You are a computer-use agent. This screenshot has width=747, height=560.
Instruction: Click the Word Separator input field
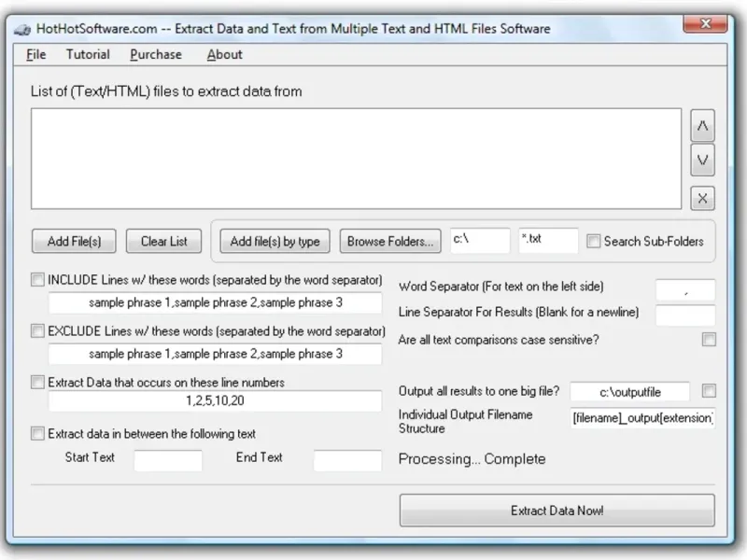tap(685, 290)
